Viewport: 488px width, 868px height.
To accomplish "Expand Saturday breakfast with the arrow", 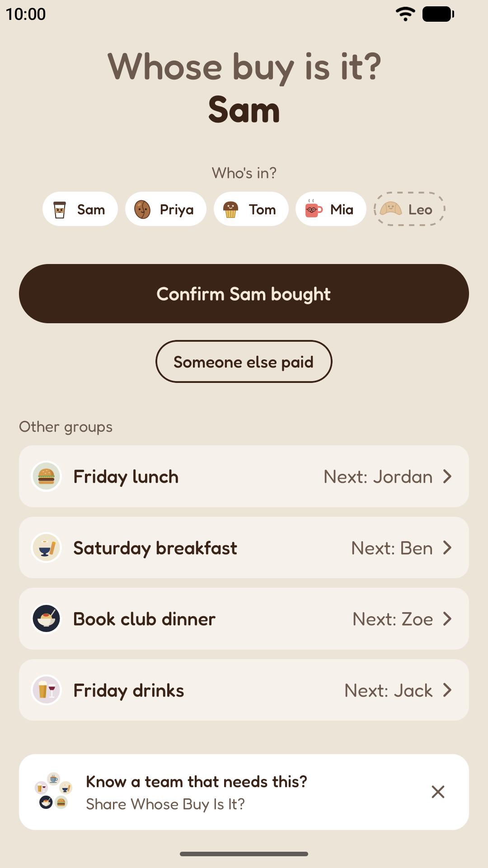I will point(447,547).
